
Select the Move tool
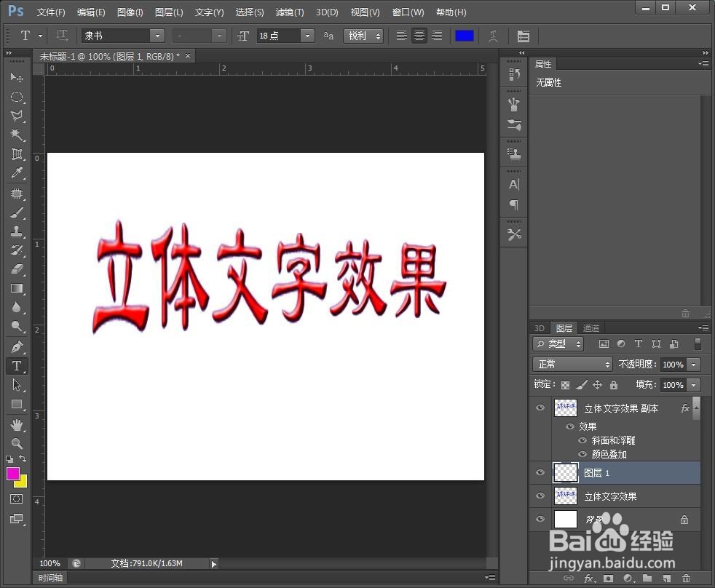coord(17,77)
